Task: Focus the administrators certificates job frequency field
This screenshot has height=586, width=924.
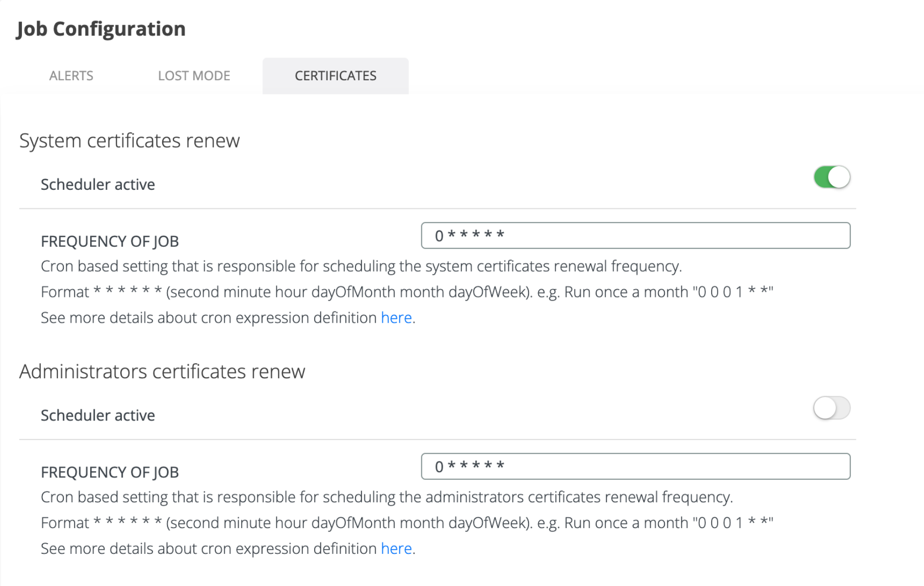Action: (x=635, y=466)
